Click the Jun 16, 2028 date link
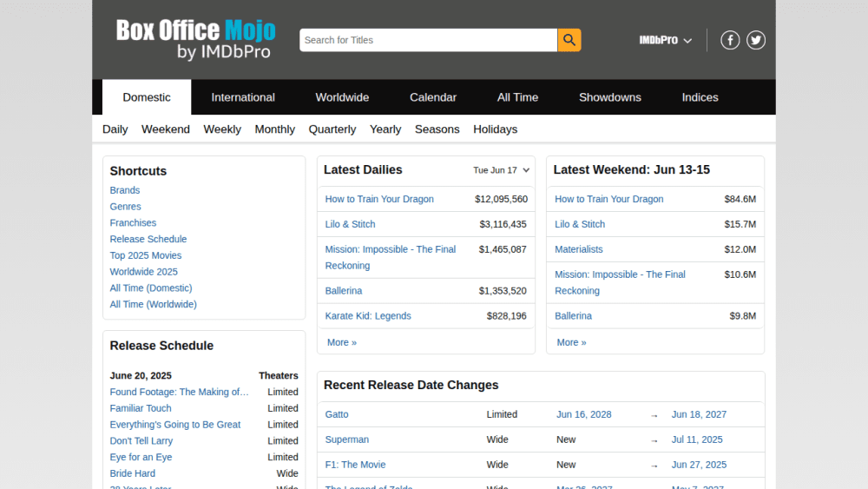 [584, 414]
